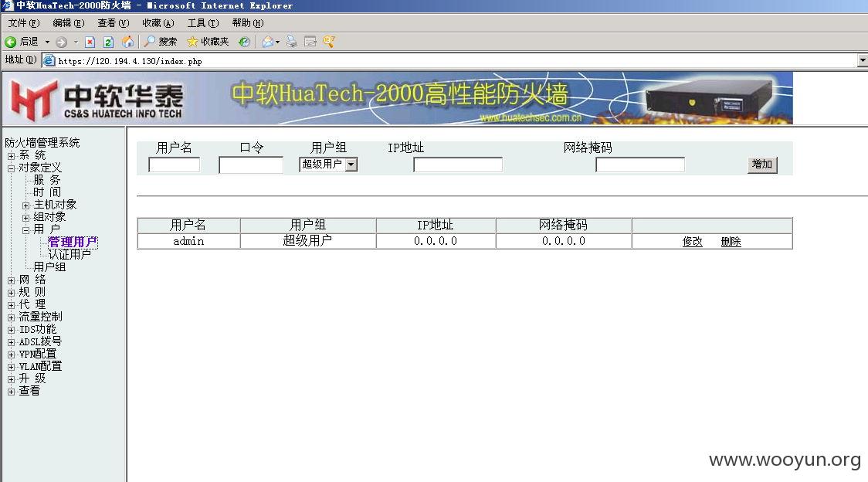
Task: Open the 工具(T) menu
Action: tap(202, 23)
